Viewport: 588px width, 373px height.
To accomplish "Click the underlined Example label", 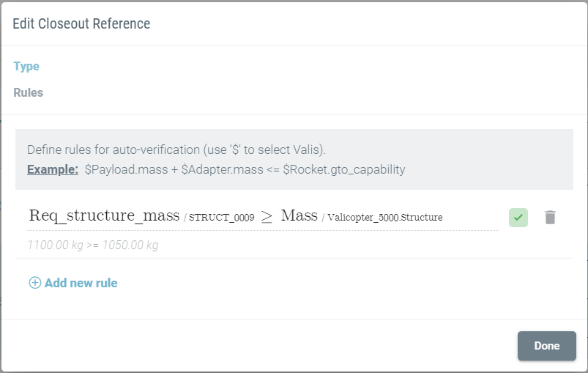I will tap(53, 169).
